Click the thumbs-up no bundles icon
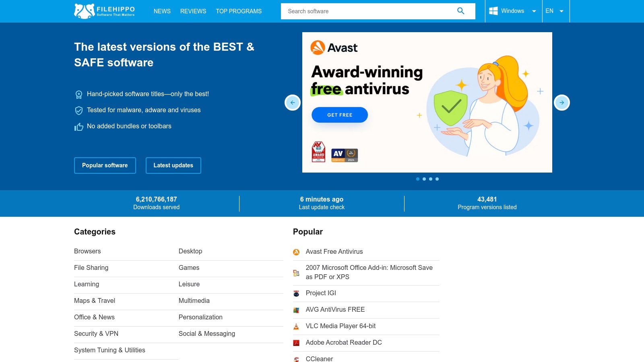The image size is (644, 362). click(x=79, y=127)
